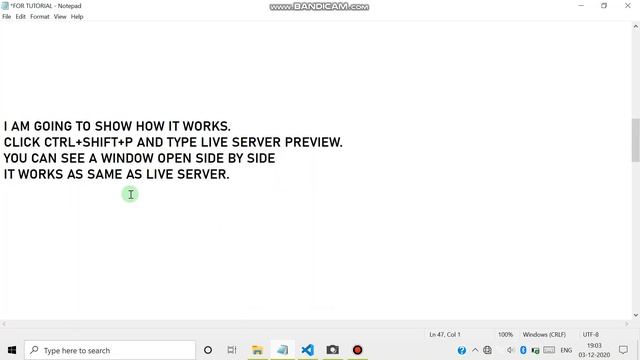This screenshot has width=640, height=360.
Task: Click the horizontal scrollbar right arrow
Action: coord(627,324)
